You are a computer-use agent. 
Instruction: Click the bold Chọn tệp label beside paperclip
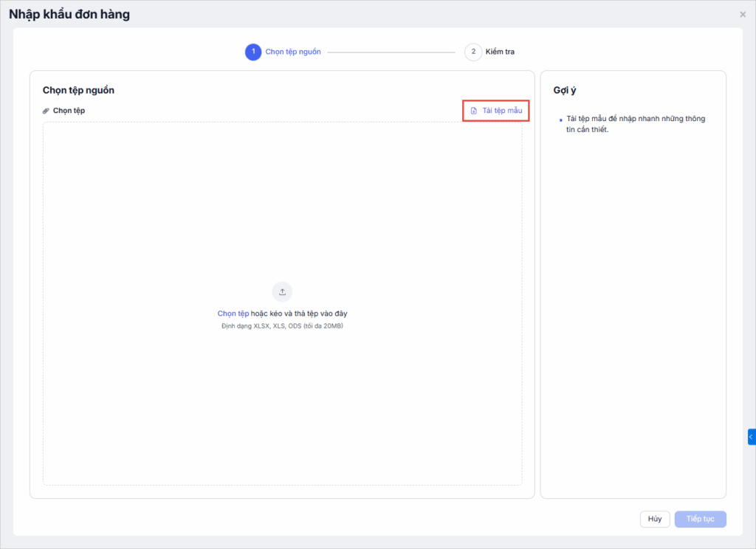69,111
